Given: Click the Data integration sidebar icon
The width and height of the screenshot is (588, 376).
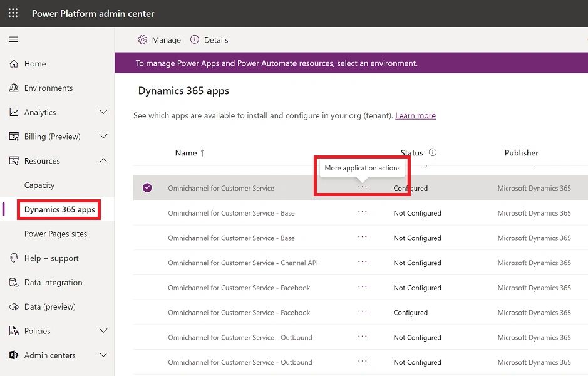Looking at the screenshot, I should pos(13,282).
